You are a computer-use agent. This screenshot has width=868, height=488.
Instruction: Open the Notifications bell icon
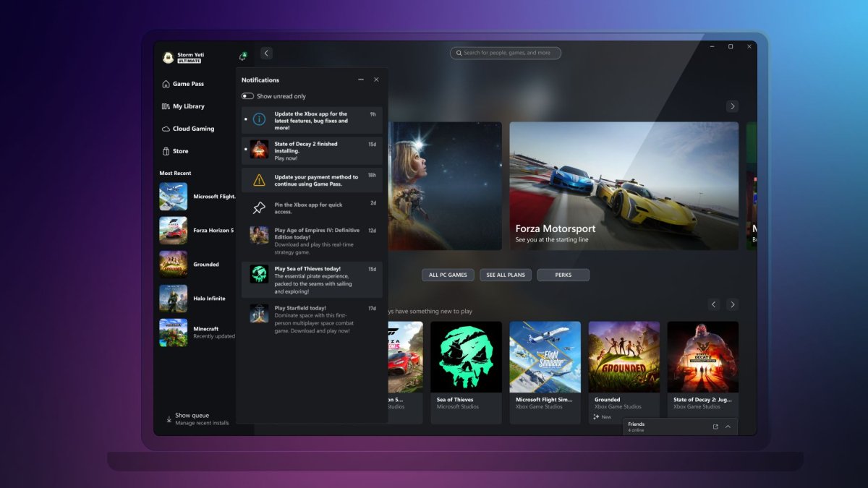tap(244, 54)
